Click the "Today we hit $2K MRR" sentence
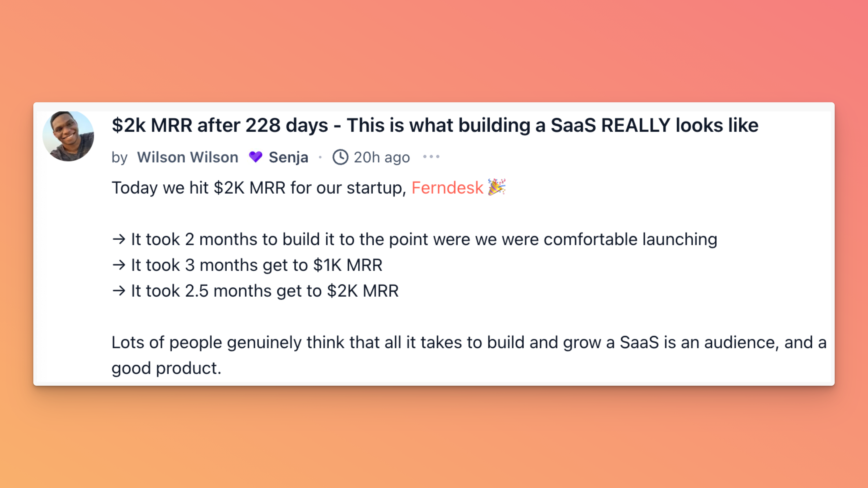The width and height of the screenshot is (868, 488). point(259,188)
